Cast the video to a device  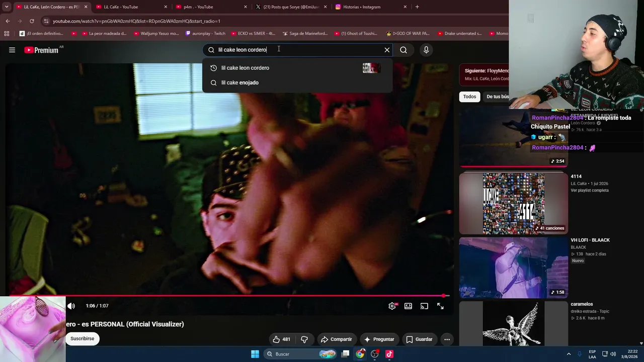click(424, 306)
